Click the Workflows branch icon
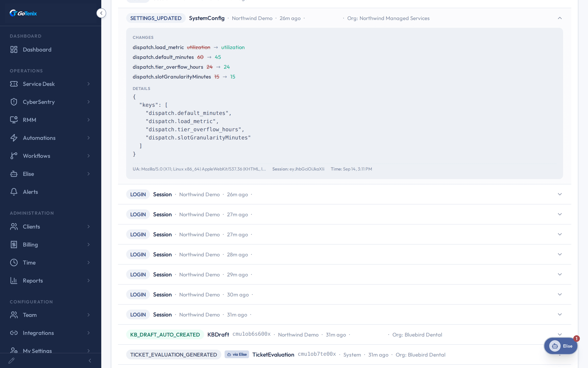Viewport: 588px width, 368px height. pyautogui.click(x=14, y=156)
